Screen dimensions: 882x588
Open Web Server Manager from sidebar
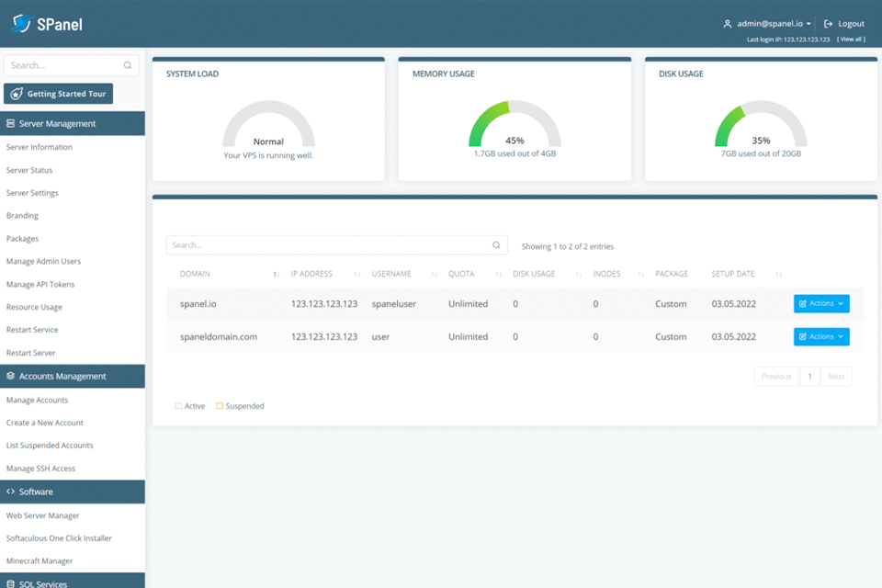pyautogui.click(x=43, y=515)
